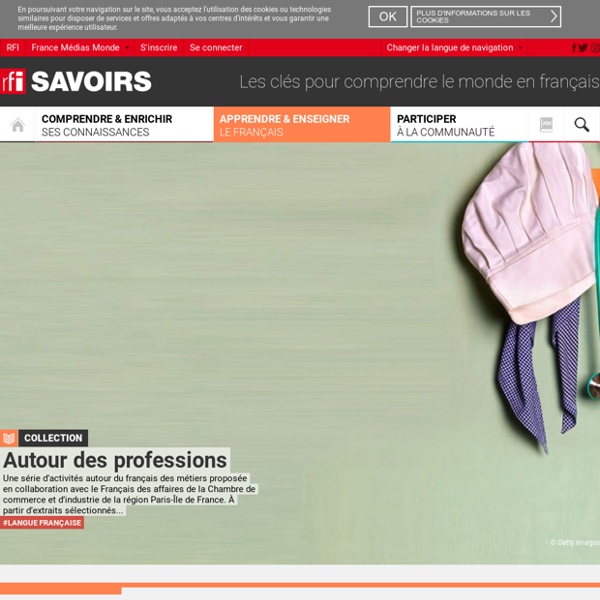Open the search magnifier icon
Viewport: 600px width, 600px height.
(582, 125)
